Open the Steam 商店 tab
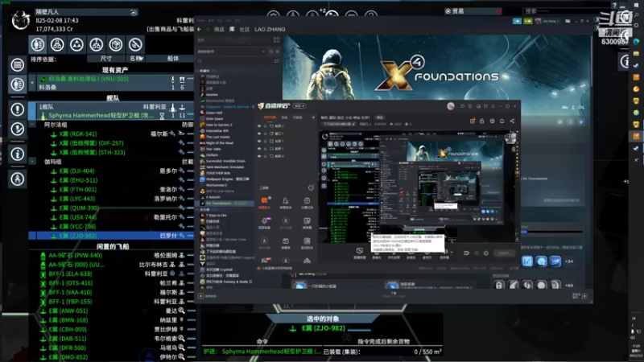 click(219, 29)
